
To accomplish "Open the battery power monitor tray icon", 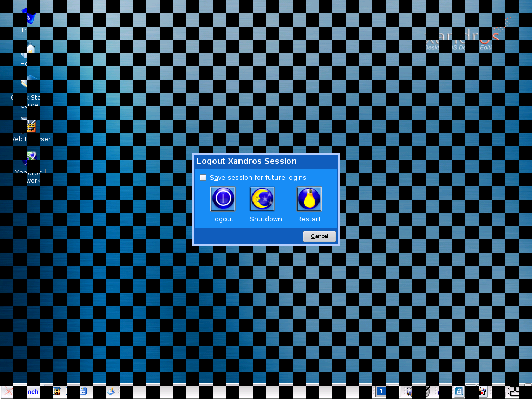I will pyautogui.click(x=412, y=392).
